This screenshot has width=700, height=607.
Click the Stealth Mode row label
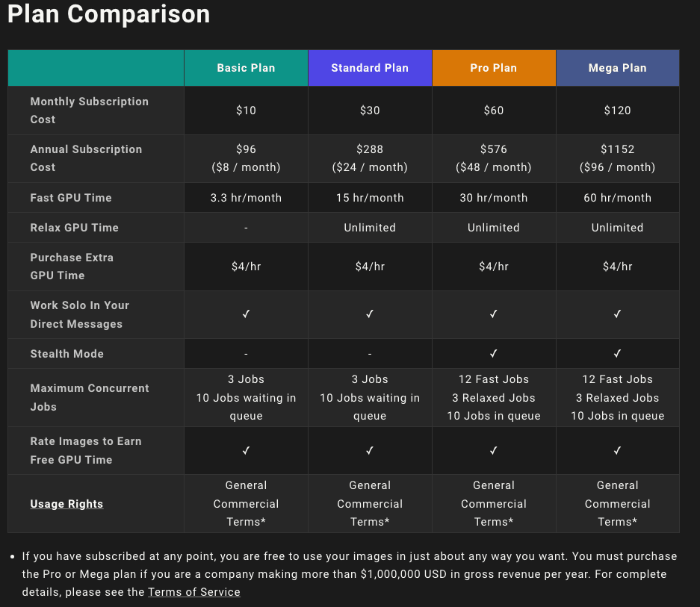click(67, 354)
